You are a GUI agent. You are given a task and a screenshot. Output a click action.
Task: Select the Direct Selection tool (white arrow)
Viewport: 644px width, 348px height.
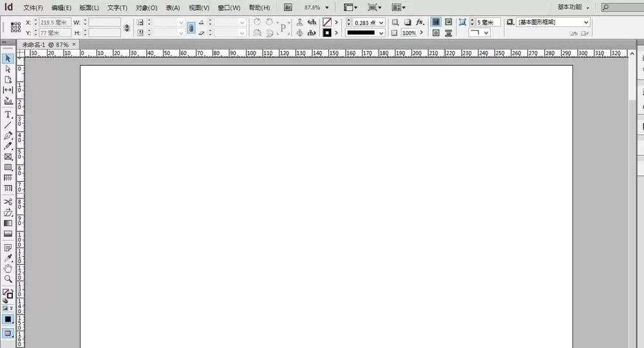click(8, 69)
